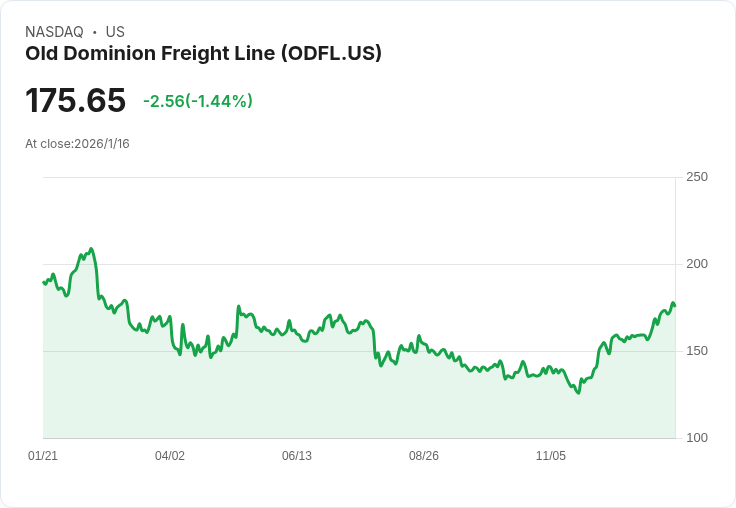Select the 01/21 date on x-axis
736x508 pixels.
[x=43, y=456]
